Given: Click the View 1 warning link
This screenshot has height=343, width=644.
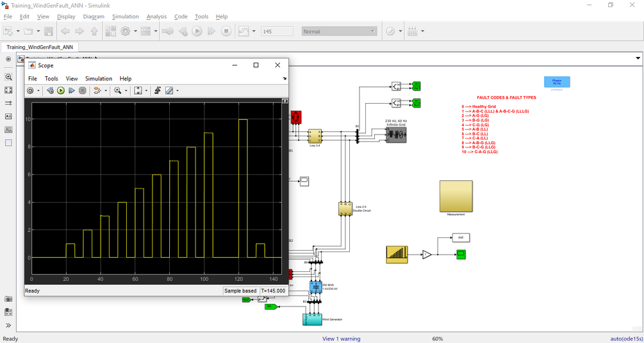Looking at the screenshot, I should (342, 339).
